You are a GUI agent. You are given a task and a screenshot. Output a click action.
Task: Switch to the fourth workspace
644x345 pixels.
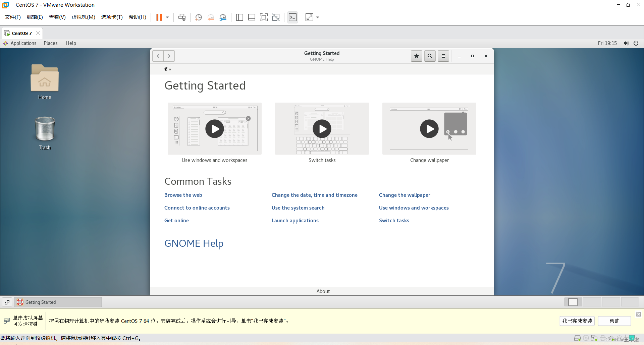(x=630, y=302)
